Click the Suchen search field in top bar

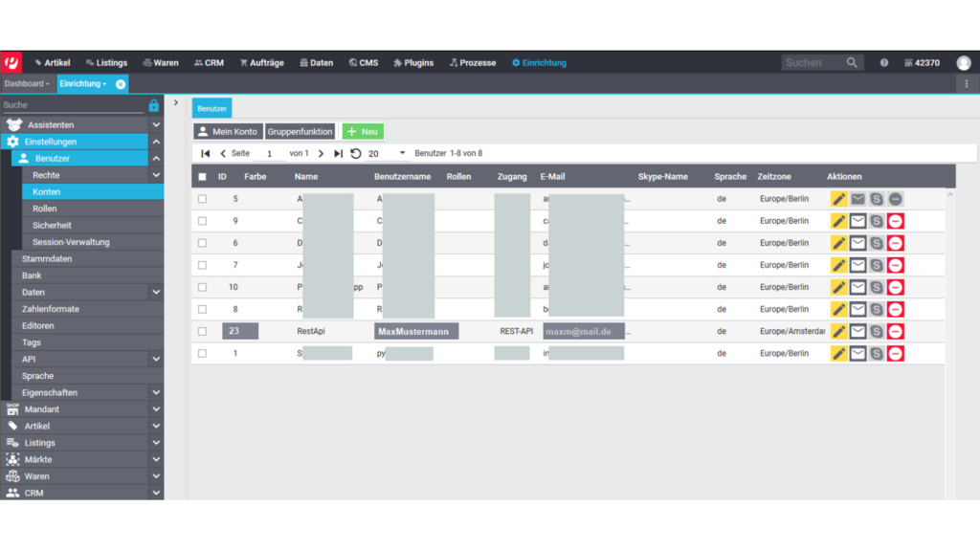pyautogui.click(x=812, y=63)
